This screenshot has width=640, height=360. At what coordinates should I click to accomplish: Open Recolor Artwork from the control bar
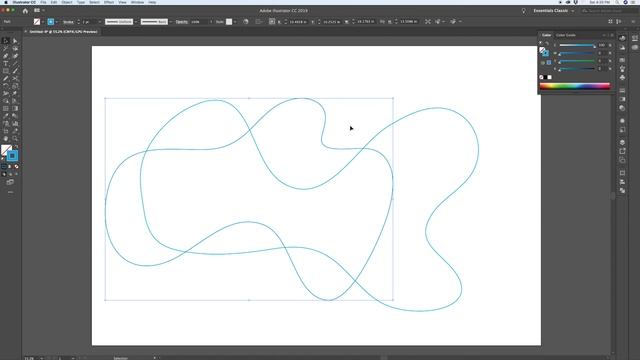tap(246, 22)
